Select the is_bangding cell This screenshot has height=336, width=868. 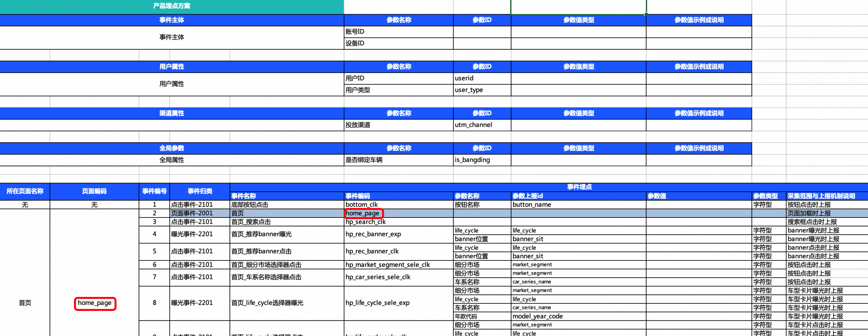[x=482, y=160]
